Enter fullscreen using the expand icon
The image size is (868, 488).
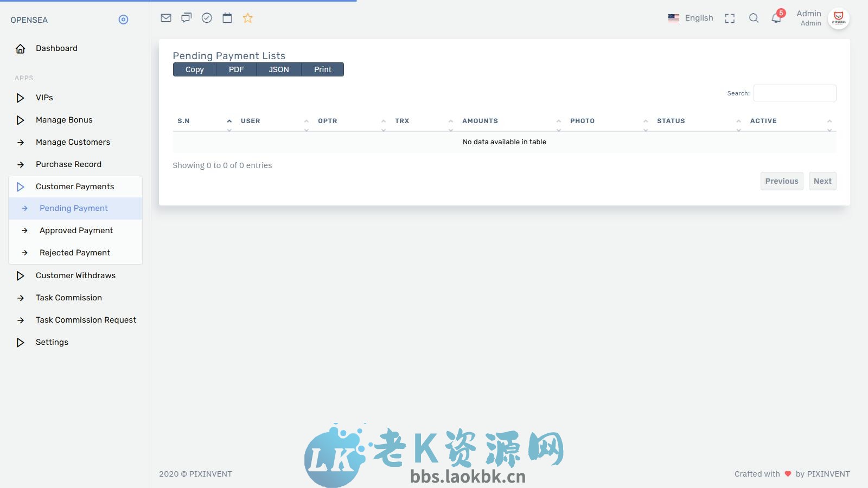pyautogui.click(x=730, y=18)
